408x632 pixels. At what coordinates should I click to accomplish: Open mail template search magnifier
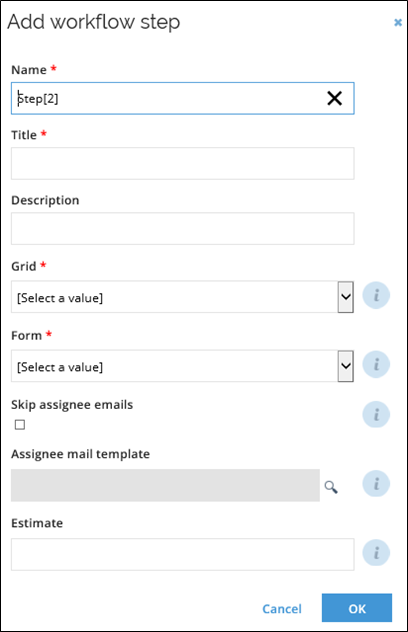pos(331,487)
